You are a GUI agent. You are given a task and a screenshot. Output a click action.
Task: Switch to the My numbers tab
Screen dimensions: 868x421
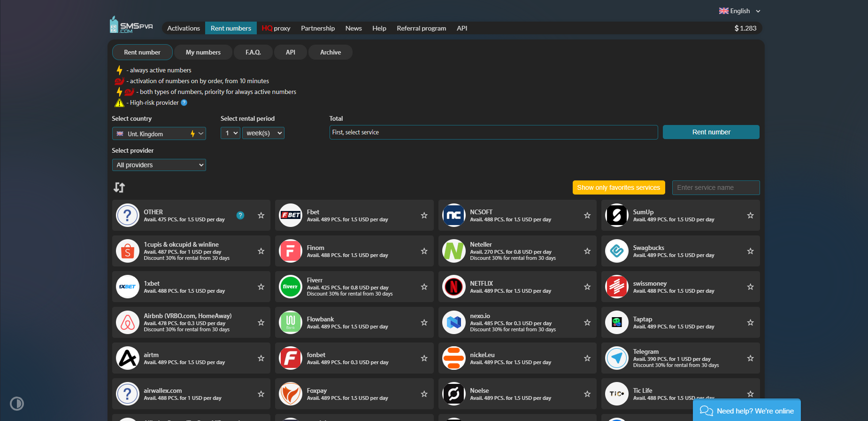point(203,52)
